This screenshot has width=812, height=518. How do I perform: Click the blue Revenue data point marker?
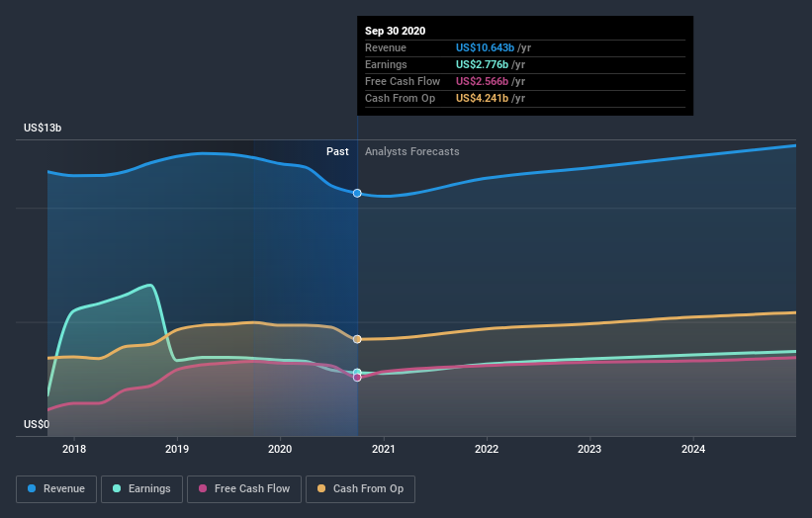tap(357, 193)
